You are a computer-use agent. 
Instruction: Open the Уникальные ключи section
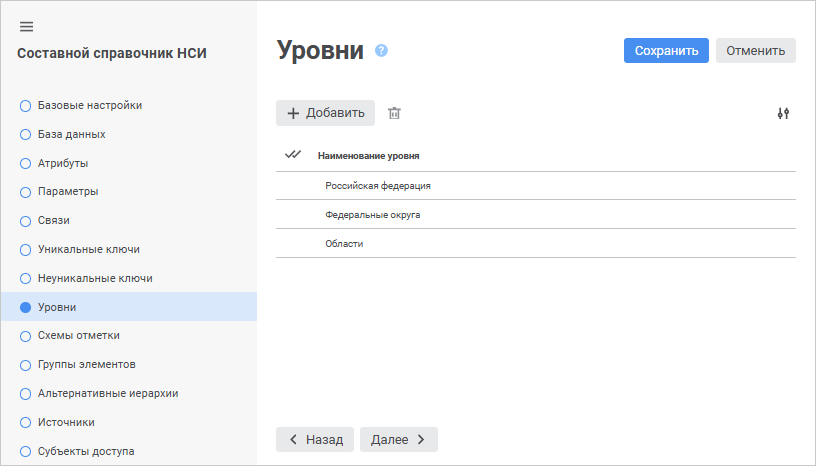click(88, 249)
